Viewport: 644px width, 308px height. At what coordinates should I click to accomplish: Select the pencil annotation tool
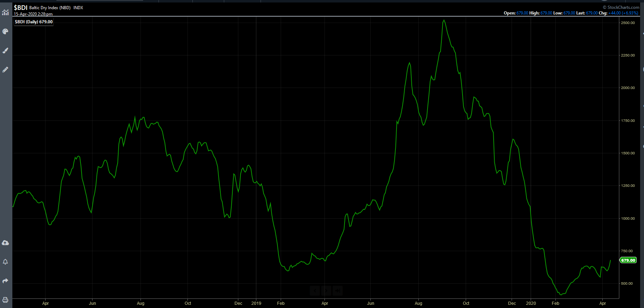5,70
